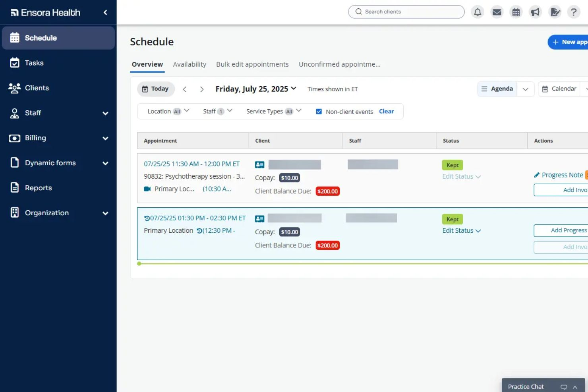
Task: Open the date picker for Friday, July 25, 2025
Action: point(256,89)
